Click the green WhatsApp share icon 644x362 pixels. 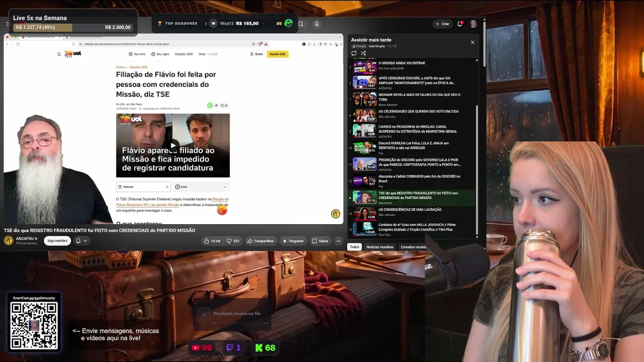[210, 106]
